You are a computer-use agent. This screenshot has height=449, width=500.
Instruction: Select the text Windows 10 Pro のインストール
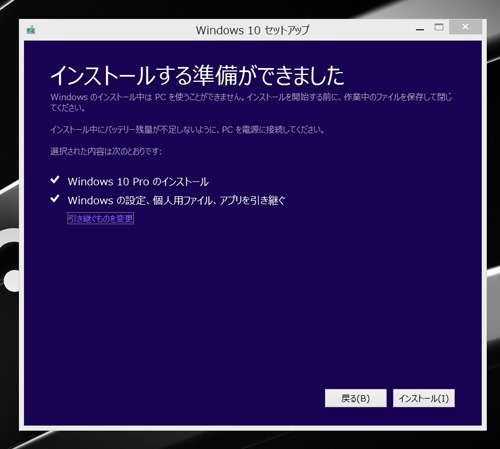tap(138, 182)
